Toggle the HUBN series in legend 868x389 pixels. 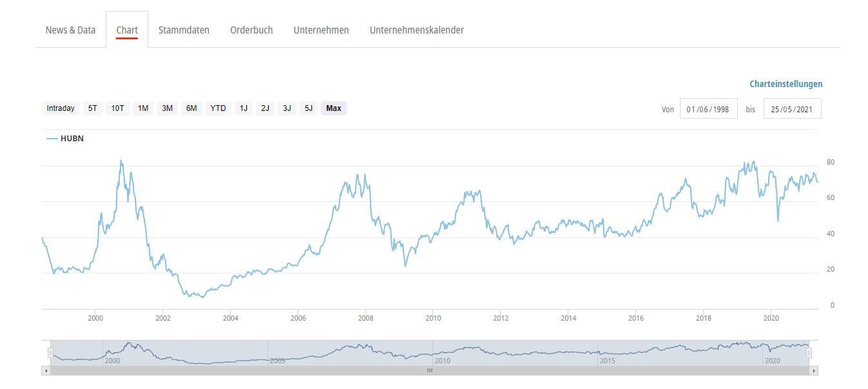click(x=65, y=138)
